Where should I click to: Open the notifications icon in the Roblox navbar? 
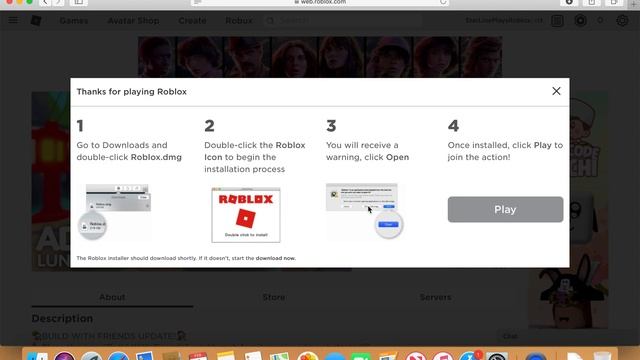click(x=557, y=20)
